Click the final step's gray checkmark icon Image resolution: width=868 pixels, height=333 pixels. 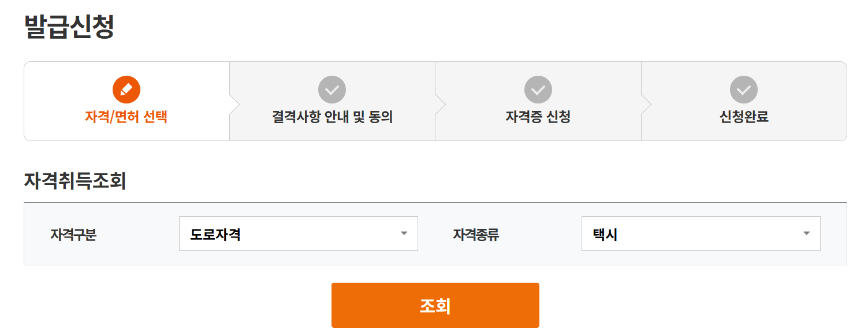click(744, 90)
